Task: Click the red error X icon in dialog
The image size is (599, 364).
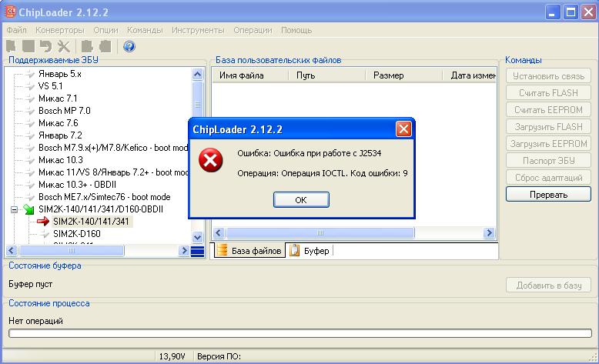Action: (210, 160)
